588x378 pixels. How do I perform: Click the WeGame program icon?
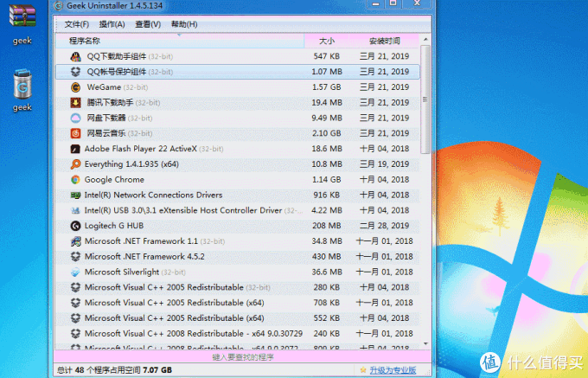tap(76, 87)
